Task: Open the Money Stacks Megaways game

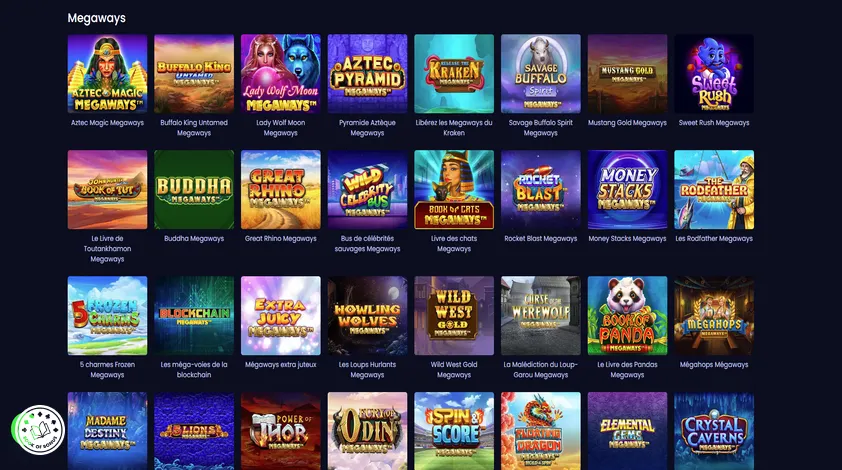Action: [x=627, y=190]
